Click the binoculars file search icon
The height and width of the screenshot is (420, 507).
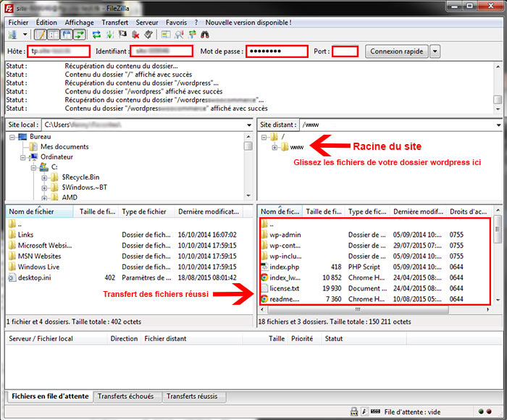(x=205, y=34)
